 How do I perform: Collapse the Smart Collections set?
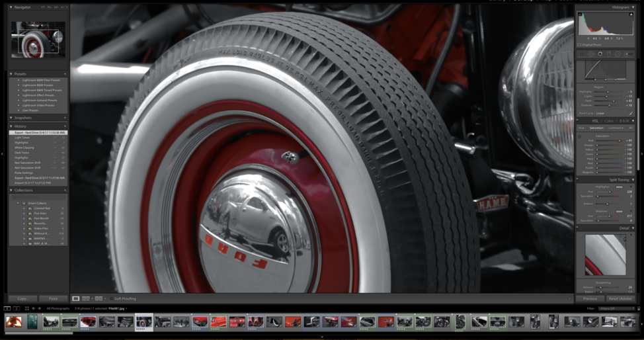click(x=18, y=203)
